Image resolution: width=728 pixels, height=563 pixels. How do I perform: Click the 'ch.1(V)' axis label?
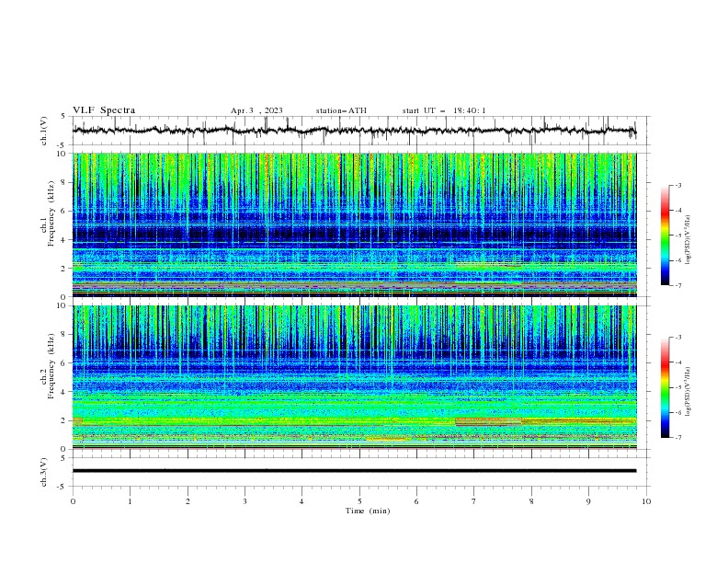[x=44, y=131]
